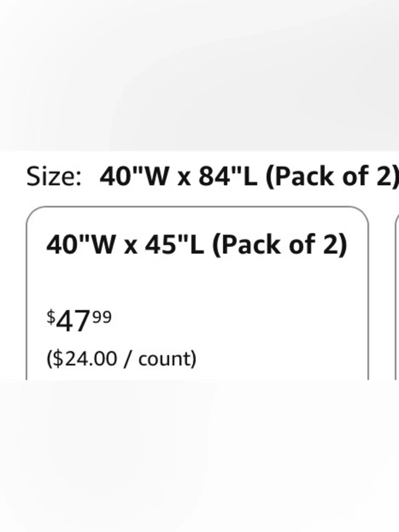Screen dimensions: 399x532
Task: Tap the blurred product image area above Size
Action: point(199,75)
